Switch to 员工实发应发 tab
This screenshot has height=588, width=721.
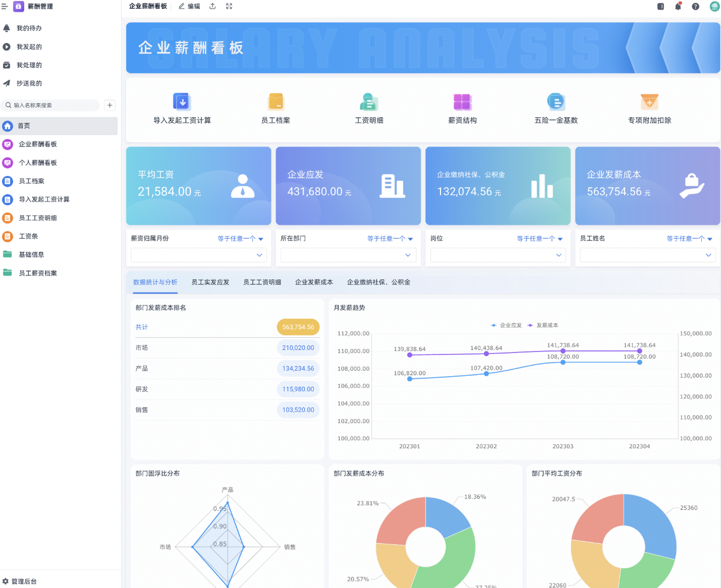click(210, 282)
